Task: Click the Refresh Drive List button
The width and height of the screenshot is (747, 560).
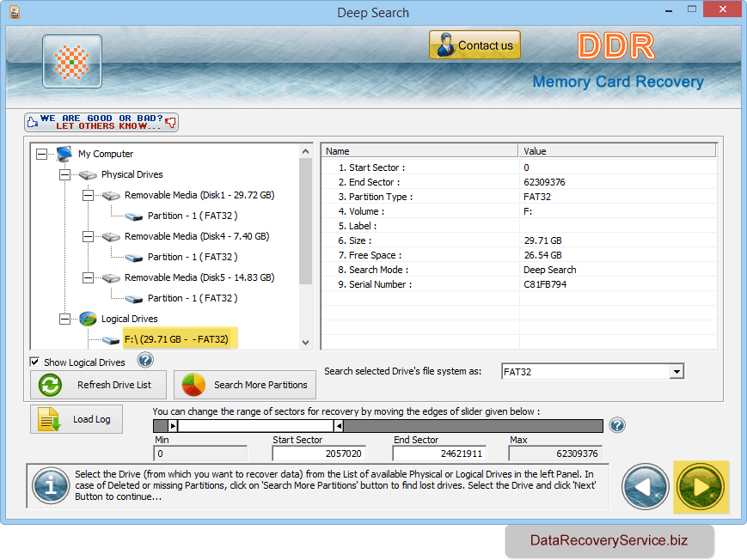Action: 98,385
